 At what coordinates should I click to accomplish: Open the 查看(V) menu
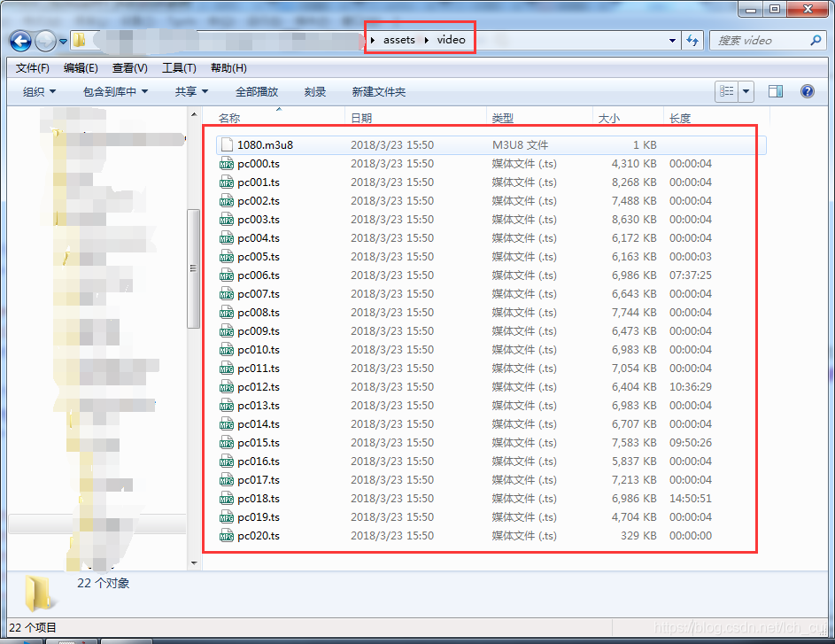pyautogui.click(x=129, y=68)
